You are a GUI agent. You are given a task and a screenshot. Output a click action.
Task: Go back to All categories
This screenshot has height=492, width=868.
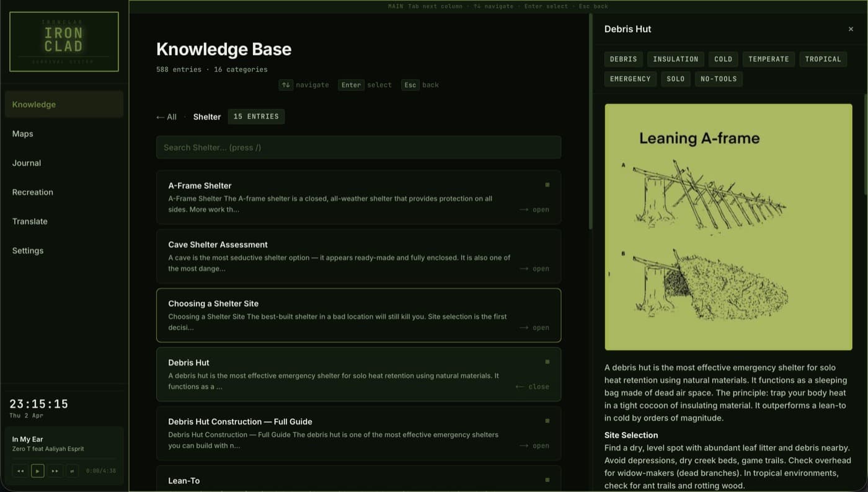pos(166,116)
